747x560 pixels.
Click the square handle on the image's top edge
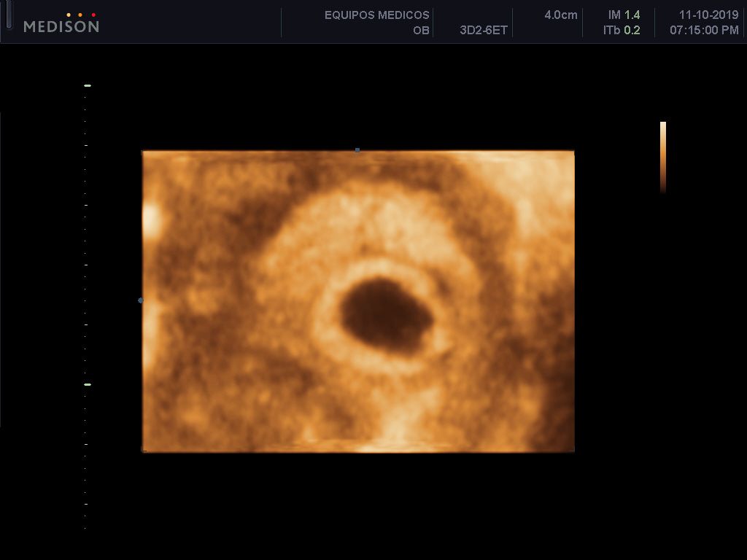click(x=357, y=150)
